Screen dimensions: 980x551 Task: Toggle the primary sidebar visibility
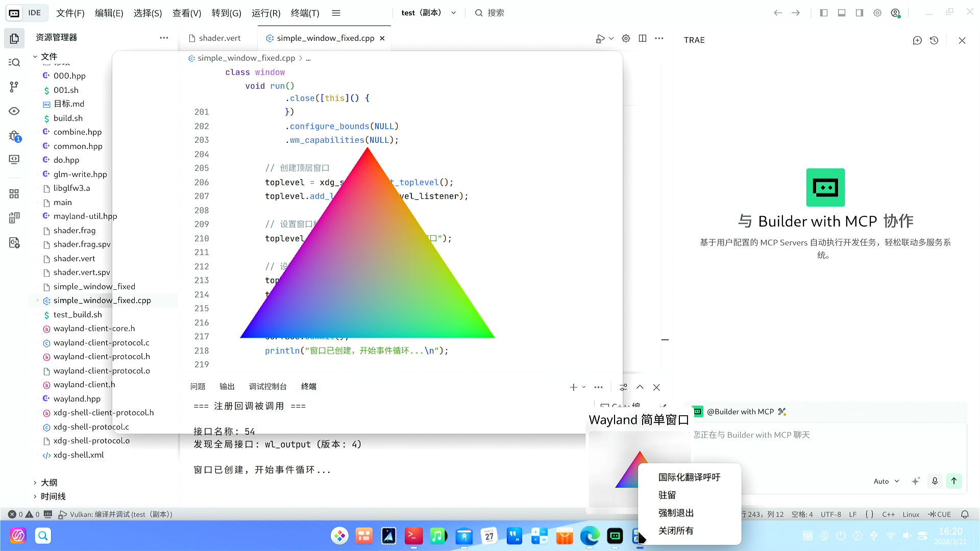pos(823,13)
